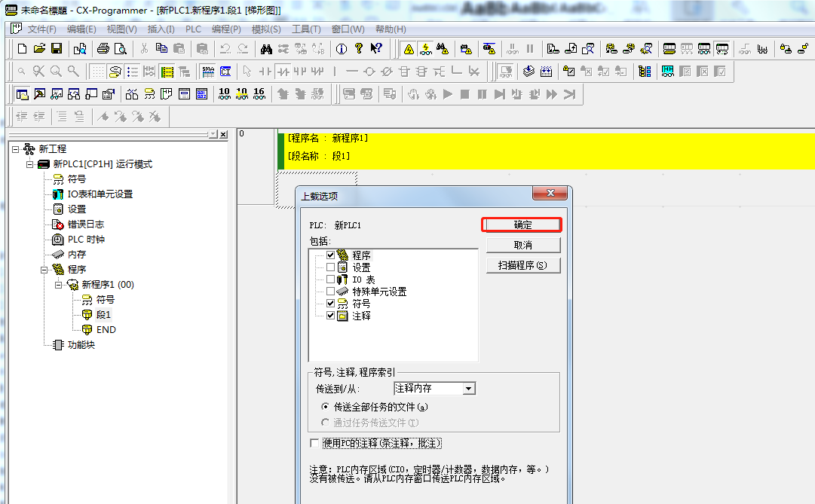Click the Work Online warning triangle icon
The image size is (815, 504).
(x=409, y=49)
